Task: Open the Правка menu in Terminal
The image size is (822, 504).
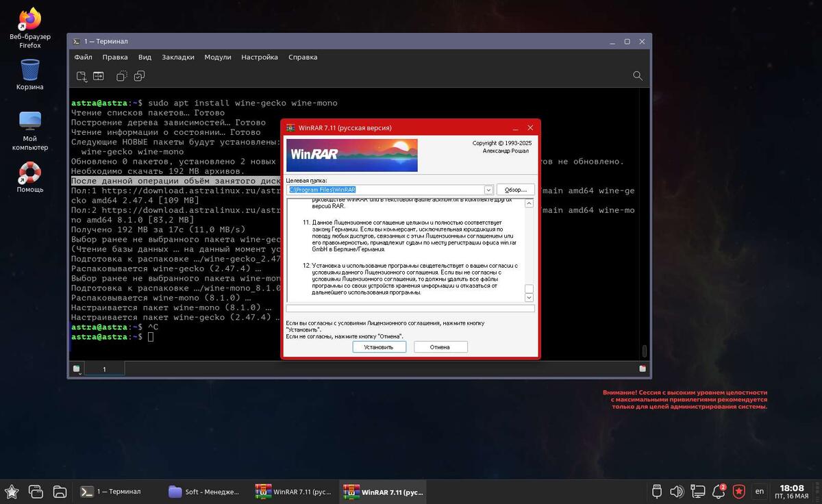Action: tap(115, 58)
